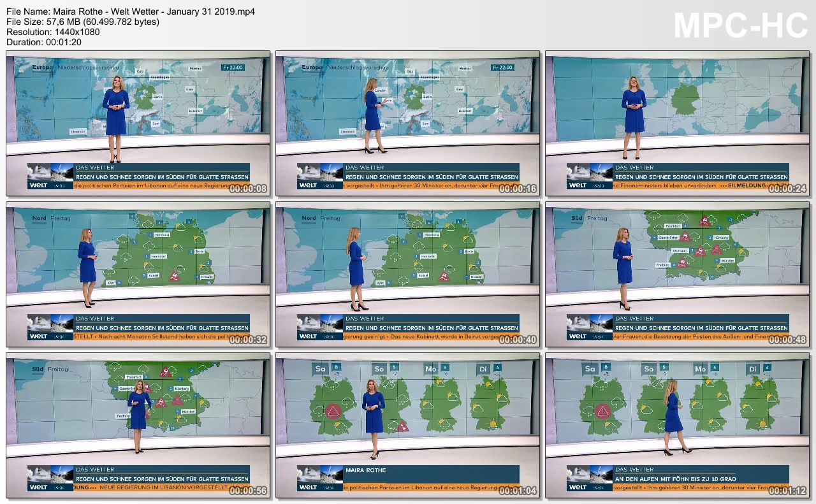Click the WELT logo in the 00:00:24 frame
This screenshot has width=816, height=504.
pyautogui.click(x=578, y=185)
